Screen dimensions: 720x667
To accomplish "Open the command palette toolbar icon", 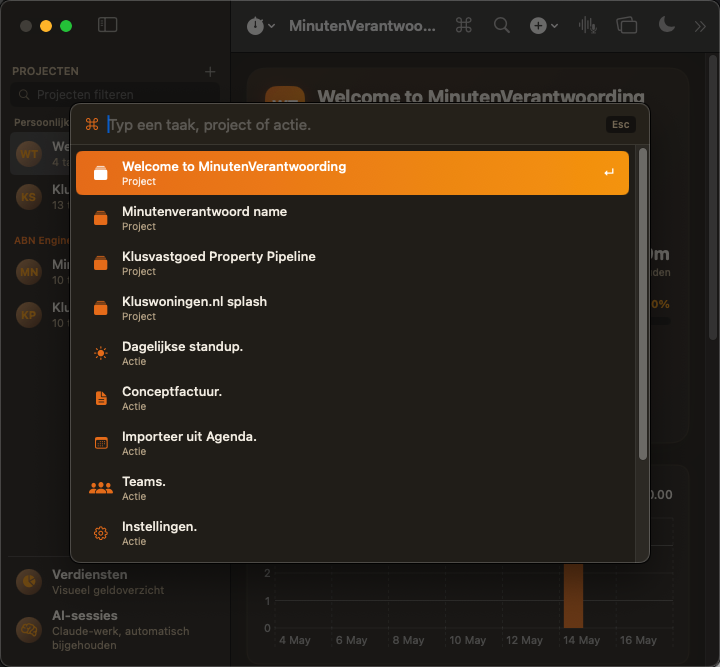I will point(463,25).
